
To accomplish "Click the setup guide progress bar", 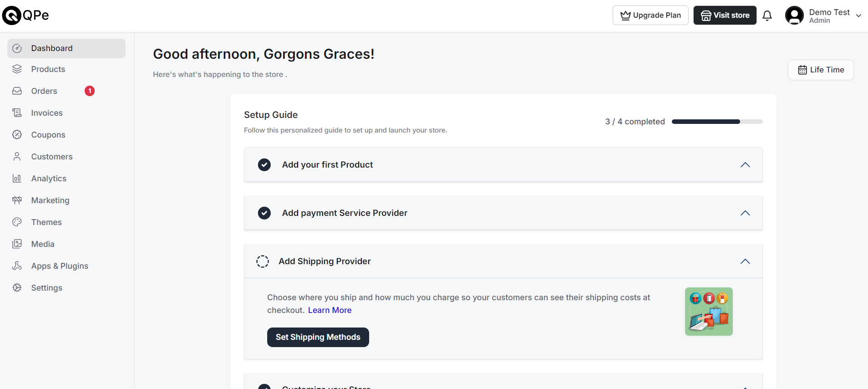I will (x=717, y=122).
